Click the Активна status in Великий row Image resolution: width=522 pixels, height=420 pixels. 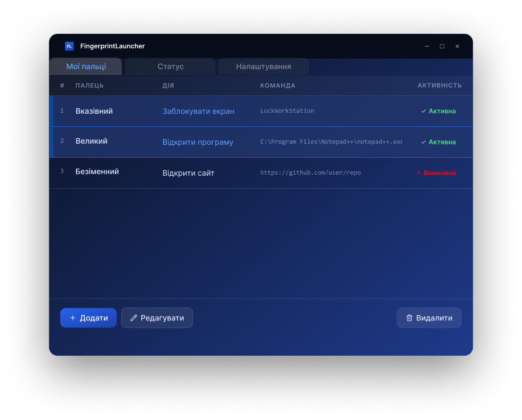point(438,142)
